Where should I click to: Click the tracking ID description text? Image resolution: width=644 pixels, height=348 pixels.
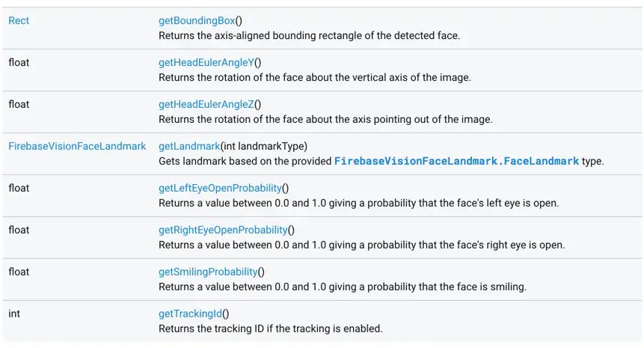(270, 329)
